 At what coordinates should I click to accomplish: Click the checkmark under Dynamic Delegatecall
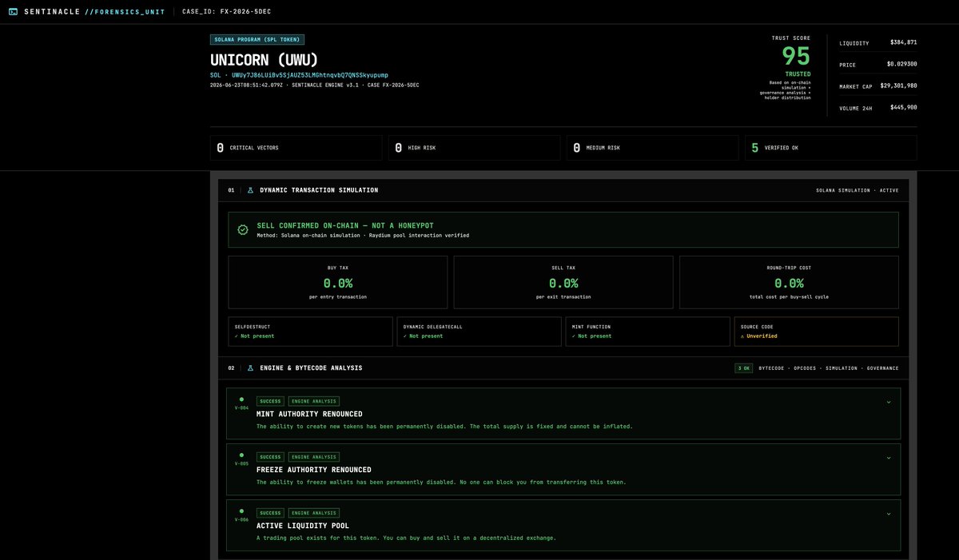[405, 336]
